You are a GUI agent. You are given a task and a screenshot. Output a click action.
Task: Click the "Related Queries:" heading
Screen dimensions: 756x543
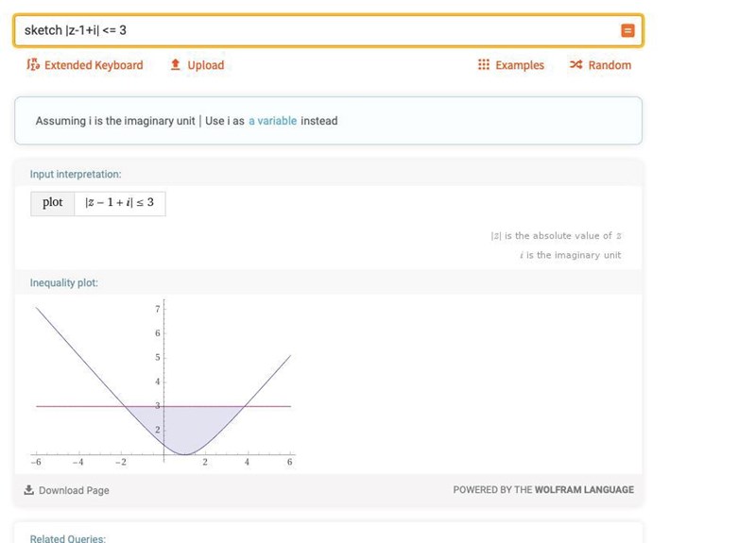(68, 538)
